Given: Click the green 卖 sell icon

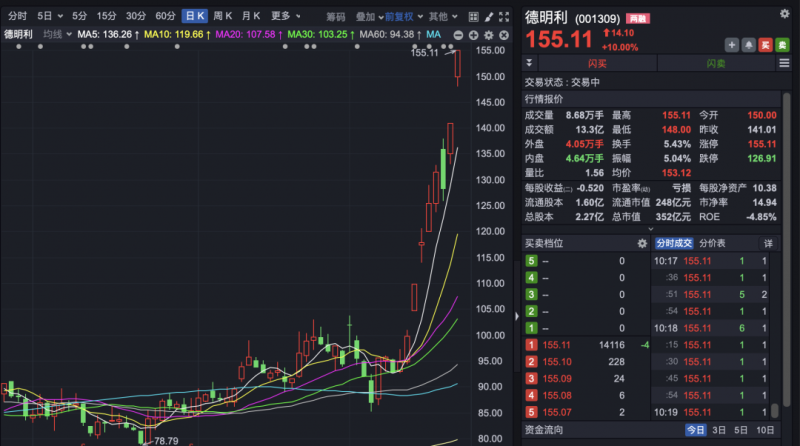Looking at the screenshot, I should (781, 45).
